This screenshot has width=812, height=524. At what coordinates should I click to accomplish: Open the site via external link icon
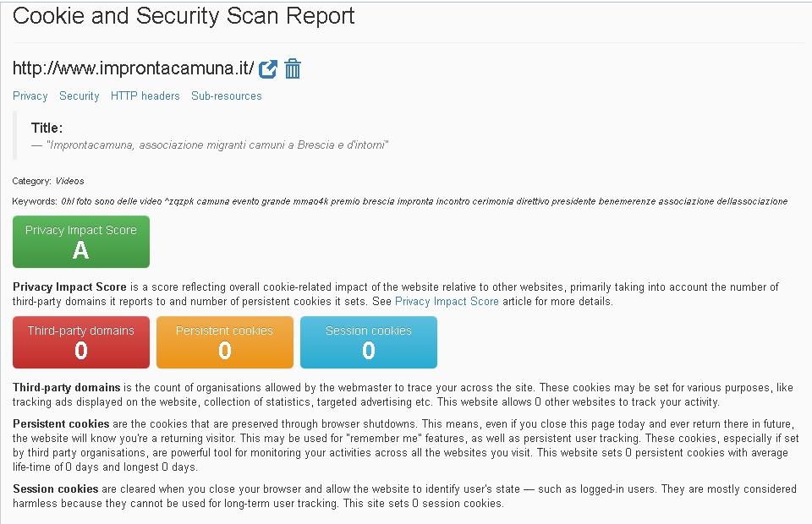click(x=268, y=68)
